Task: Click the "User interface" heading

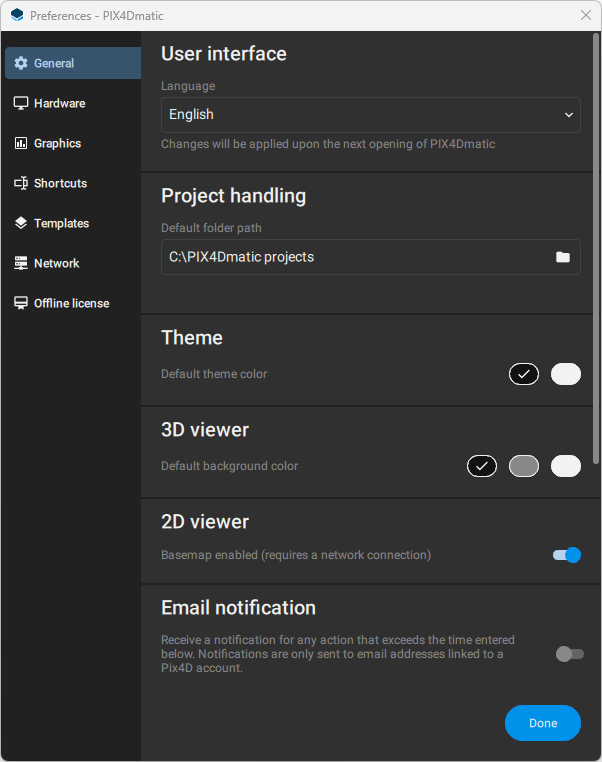Action: 224,54
